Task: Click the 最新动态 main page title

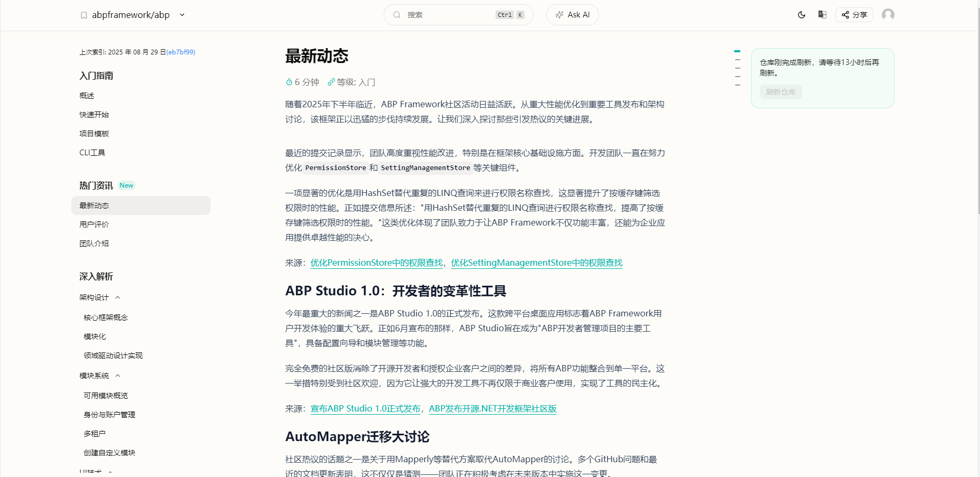Action: [x=317, y=56]
